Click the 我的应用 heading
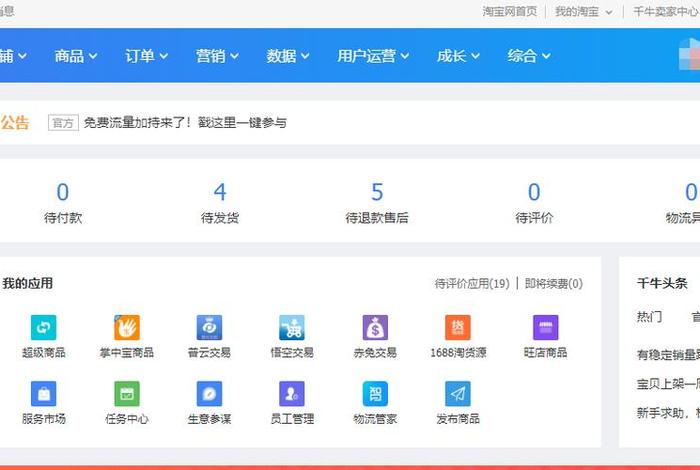The image size is (700, 470). [28, 283]
